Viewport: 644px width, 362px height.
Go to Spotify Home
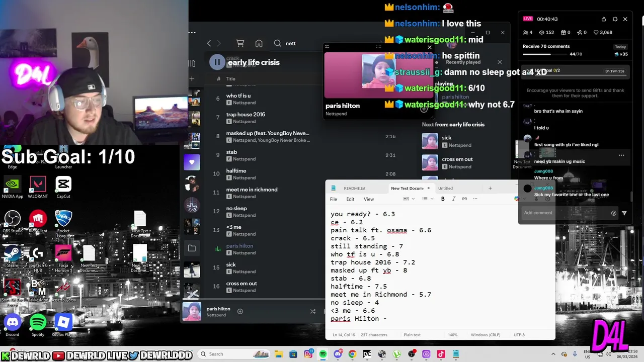click(x=259, y=43)
